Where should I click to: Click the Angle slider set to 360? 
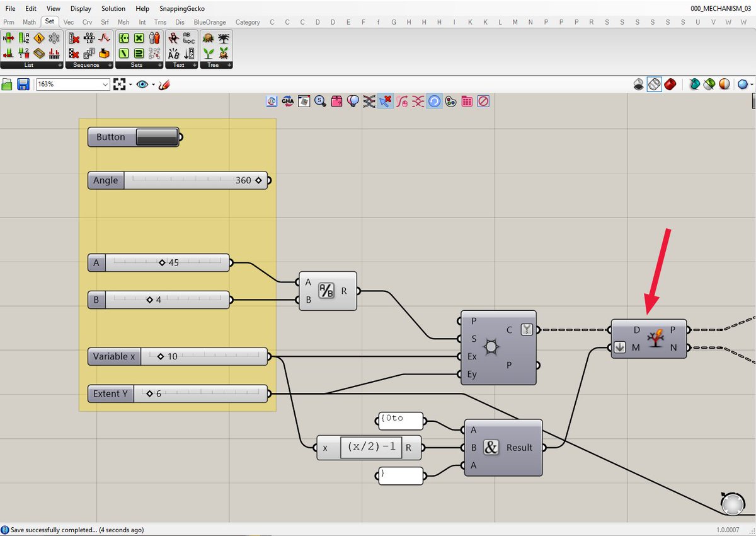(179, 180)
